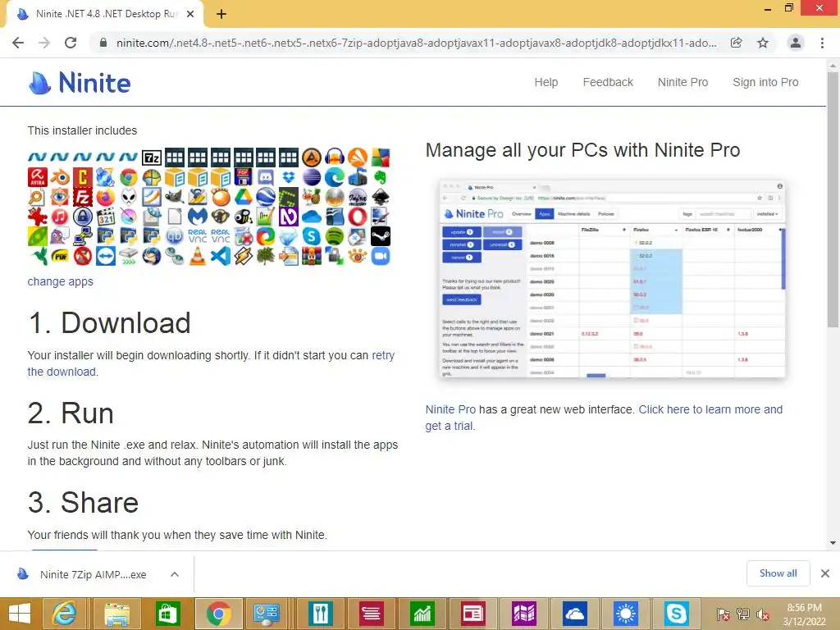The height and width of the screenshot is (630, 840).
Task: Open a new browser tab
Action: coord(221,15)
